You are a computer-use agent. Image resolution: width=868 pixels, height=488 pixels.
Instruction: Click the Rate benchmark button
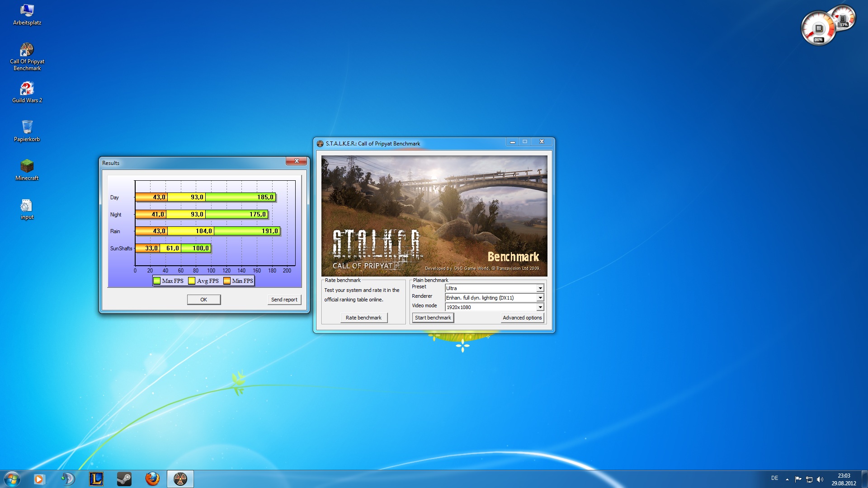[x=363, y=318]
